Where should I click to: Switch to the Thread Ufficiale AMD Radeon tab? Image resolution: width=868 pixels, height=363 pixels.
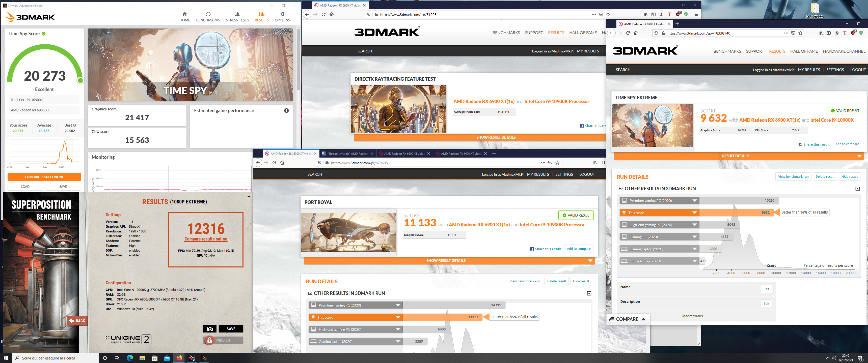pyautogui.click(x=347, y=154)
